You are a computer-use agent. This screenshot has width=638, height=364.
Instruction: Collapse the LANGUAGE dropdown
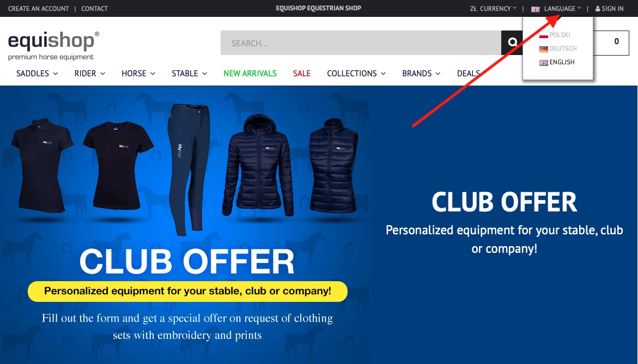coord(562,9)
